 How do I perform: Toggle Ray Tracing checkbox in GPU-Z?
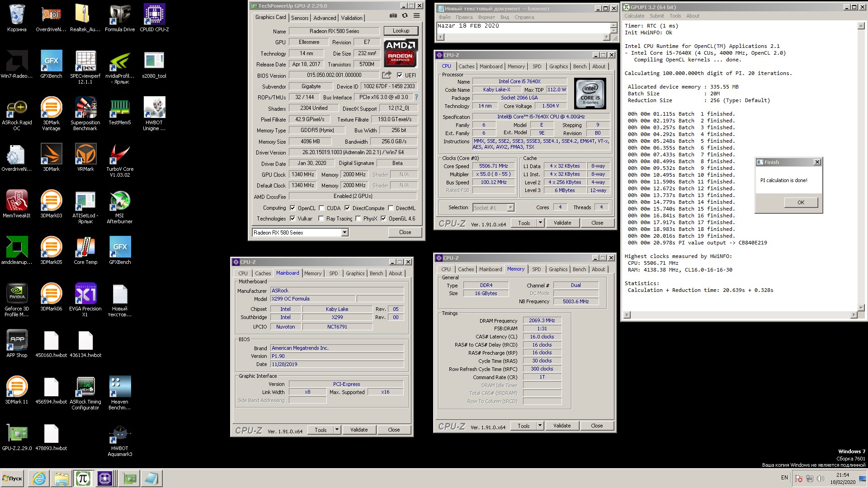tap(321, 219)
